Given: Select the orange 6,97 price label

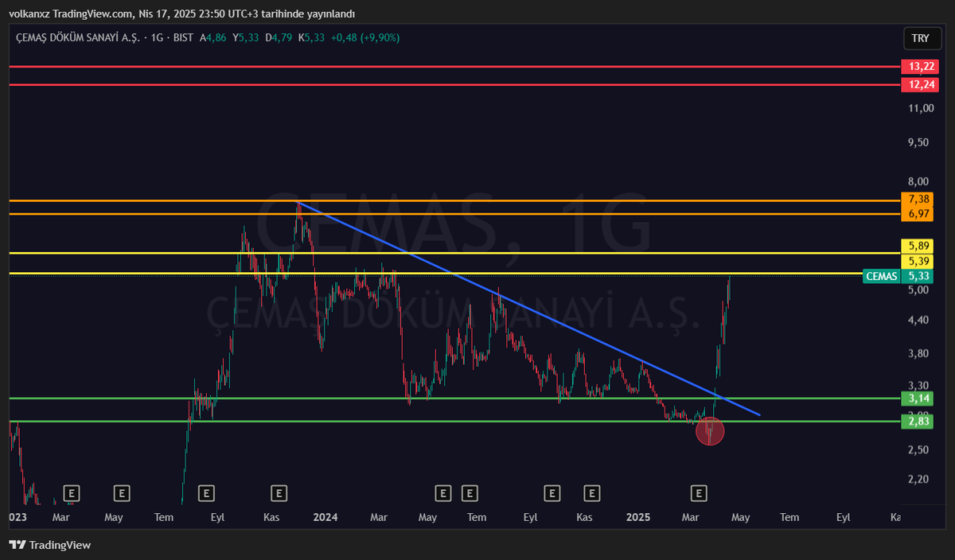Looking at the screenshot, I should pyautogui.click(x=919, y=215).
